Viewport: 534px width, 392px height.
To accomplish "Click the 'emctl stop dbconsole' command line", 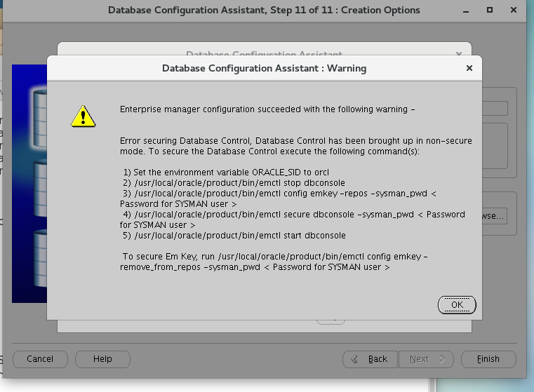I will 234,183.
